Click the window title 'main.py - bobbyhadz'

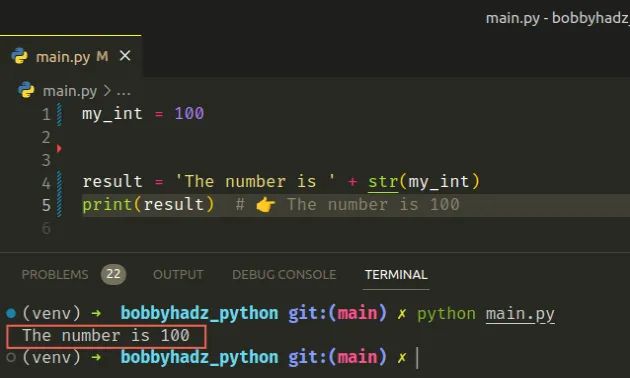pyautogui.click(x=558, y=18)
